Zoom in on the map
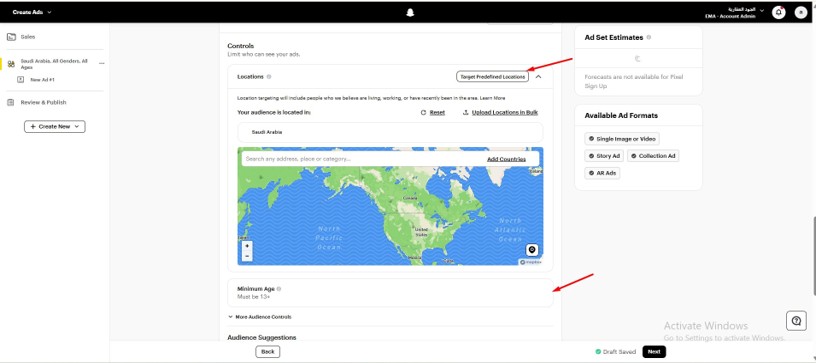Image resolution: width=816 pixels, height=363 pixels. [247, 246]
